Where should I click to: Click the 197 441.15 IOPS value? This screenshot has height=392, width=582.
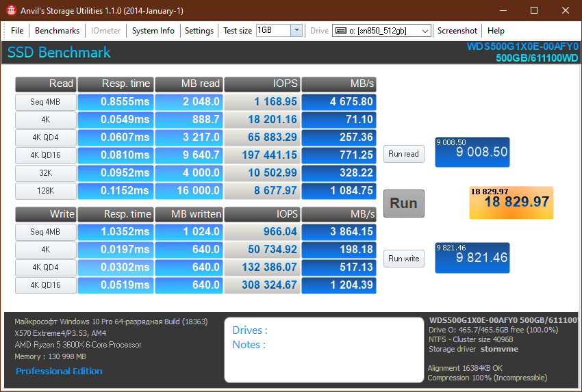pyautogui.click(x=262, y=155)
